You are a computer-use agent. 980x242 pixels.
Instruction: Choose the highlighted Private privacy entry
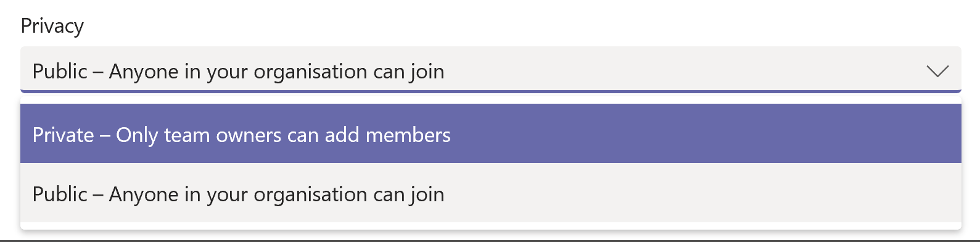point(491,133)
